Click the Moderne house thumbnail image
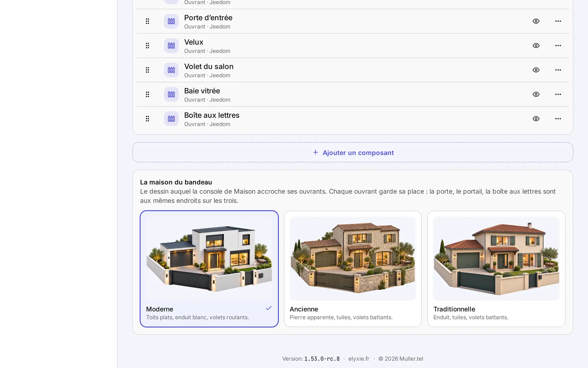The height and width of the screenshot is (368, 588). click(x=209, y=258)
